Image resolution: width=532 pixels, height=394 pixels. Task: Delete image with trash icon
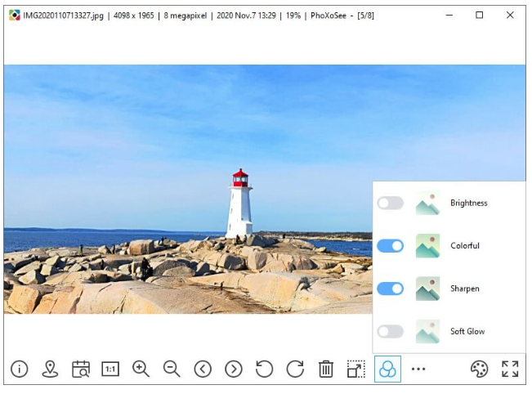point(325,369)
